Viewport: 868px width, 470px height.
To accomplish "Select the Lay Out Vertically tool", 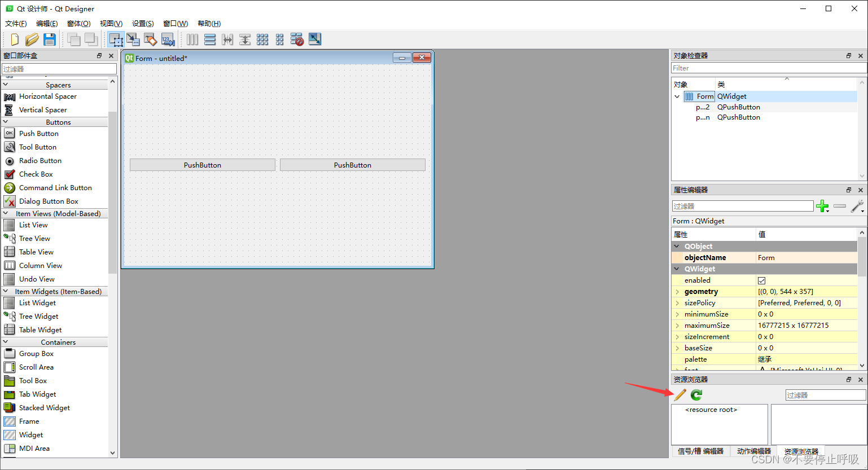I will tap(209, 39).
